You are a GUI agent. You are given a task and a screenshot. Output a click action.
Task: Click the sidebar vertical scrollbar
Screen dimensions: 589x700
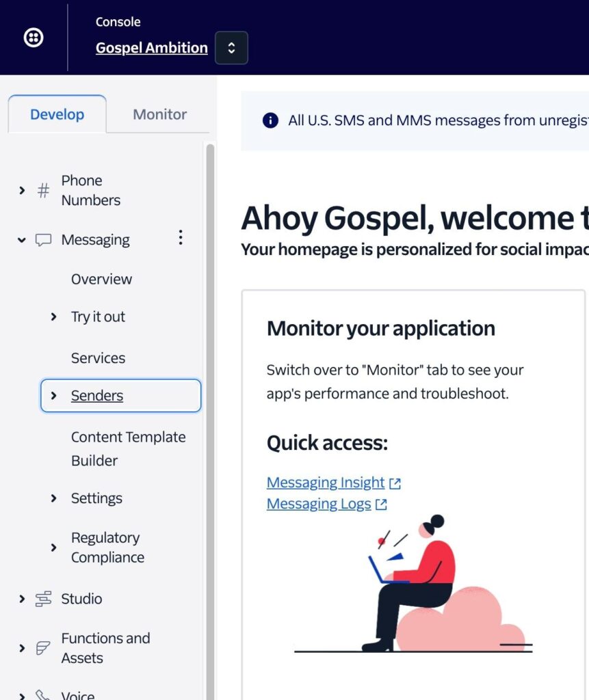pyautogui.click(x=210, y=410)
